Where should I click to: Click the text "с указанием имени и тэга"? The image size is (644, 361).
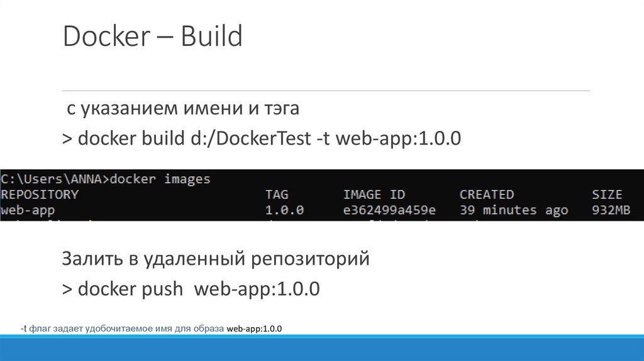click(183, 109)
